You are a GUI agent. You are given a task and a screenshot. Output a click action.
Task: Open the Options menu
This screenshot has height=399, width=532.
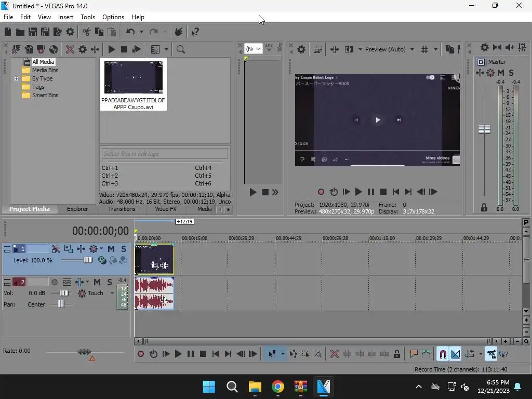coord(113,17)
